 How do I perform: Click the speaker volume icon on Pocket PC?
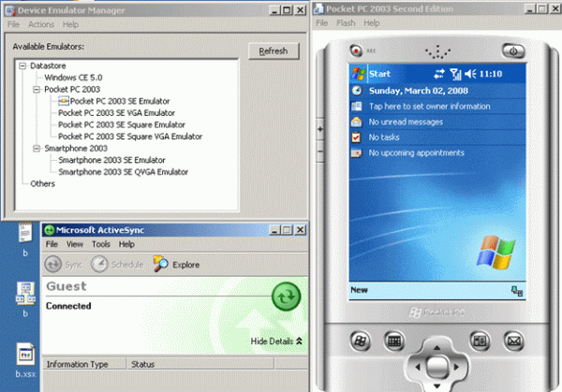(470, 74)
